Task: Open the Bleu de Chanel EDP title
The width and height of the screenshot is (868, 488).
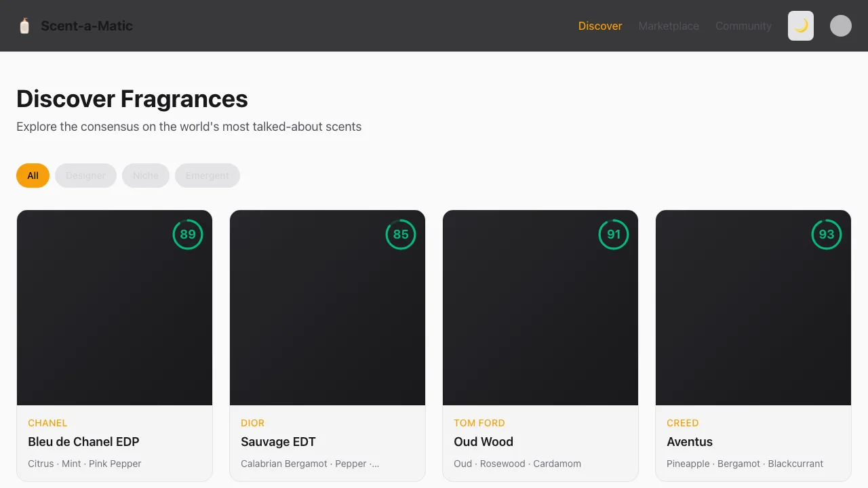Action: click(83, 442)
